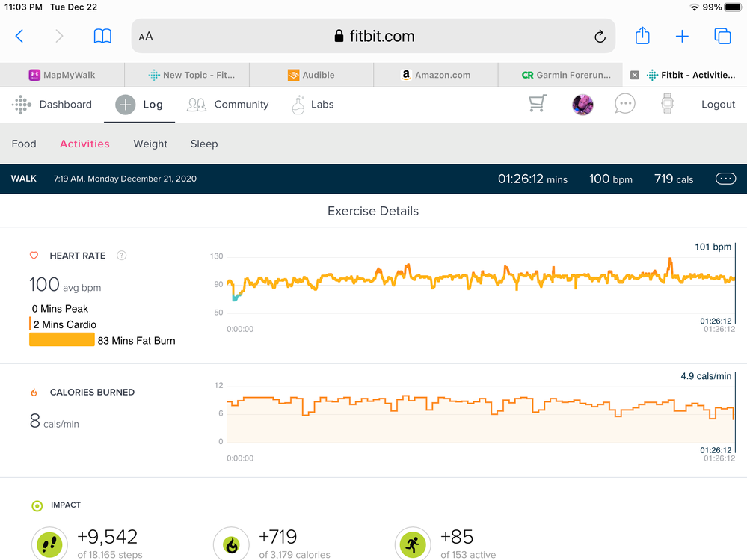Select the Sleep log tab
The image size is (747, 560).
point(204,144)
